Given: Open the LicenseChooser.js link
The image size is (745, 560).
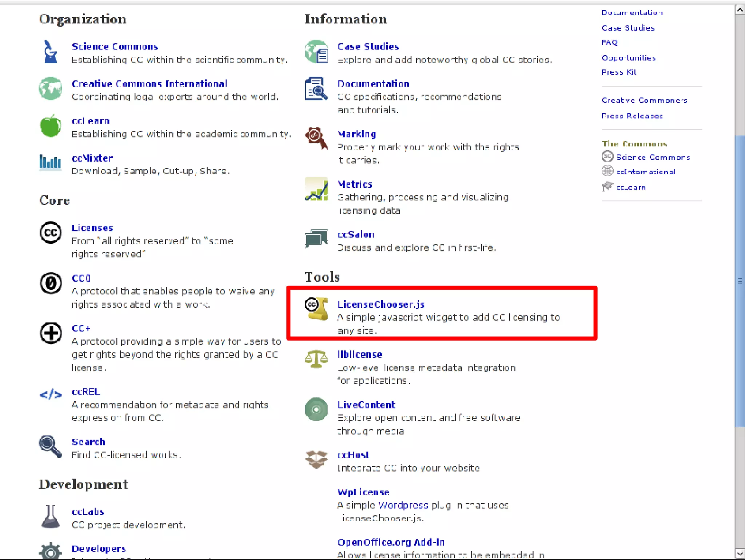Looking at the screenshot, I should 381,304.
